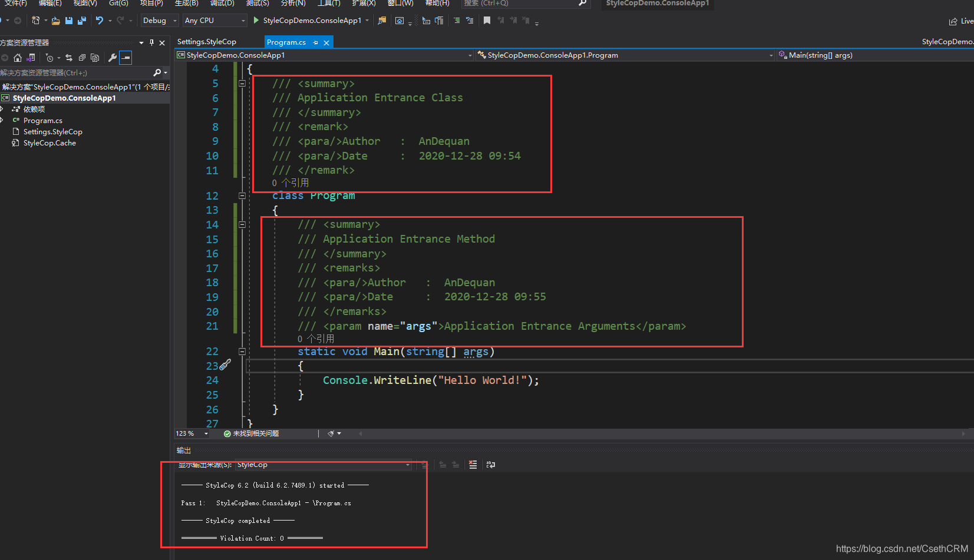Image resolution: width=974 pixels, height=560 pixels.
Task: Open the 编辑(E) menu
Action: click(x=50, y=4)
